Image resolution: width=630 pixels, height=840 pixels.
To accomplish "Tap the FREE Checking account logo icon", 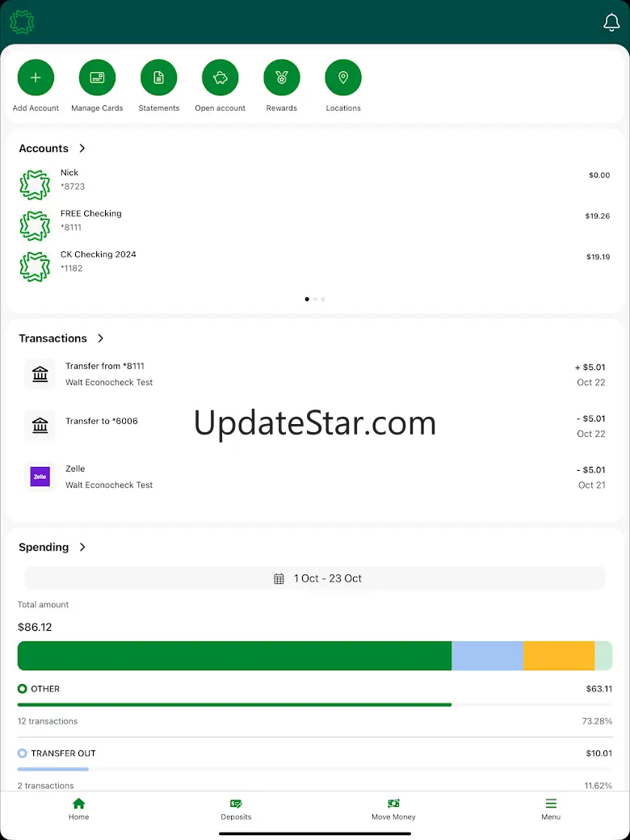I will click(x=35, y=225).
